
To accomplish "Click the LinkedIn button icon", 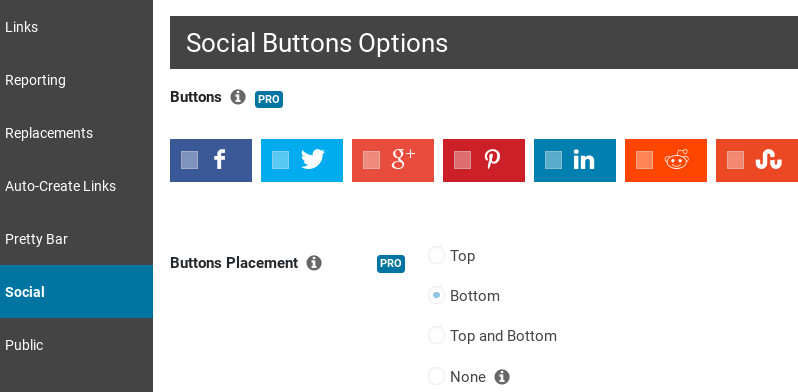I will click(x=584, y=160).
